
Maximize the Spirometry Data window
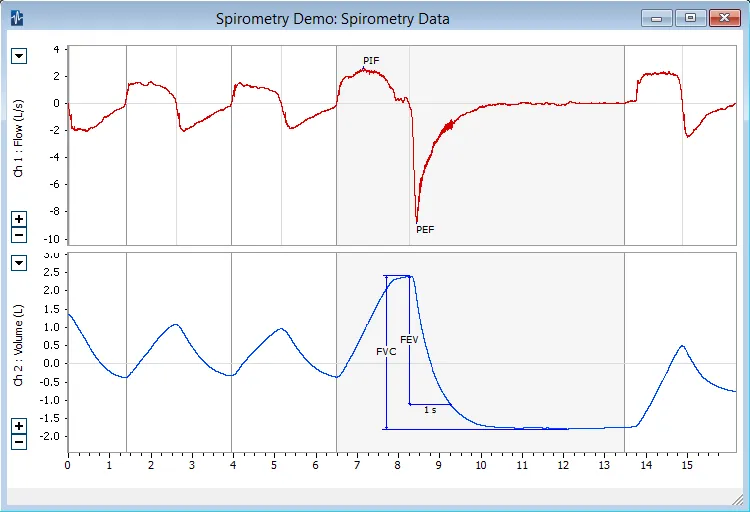click(689, 18)
